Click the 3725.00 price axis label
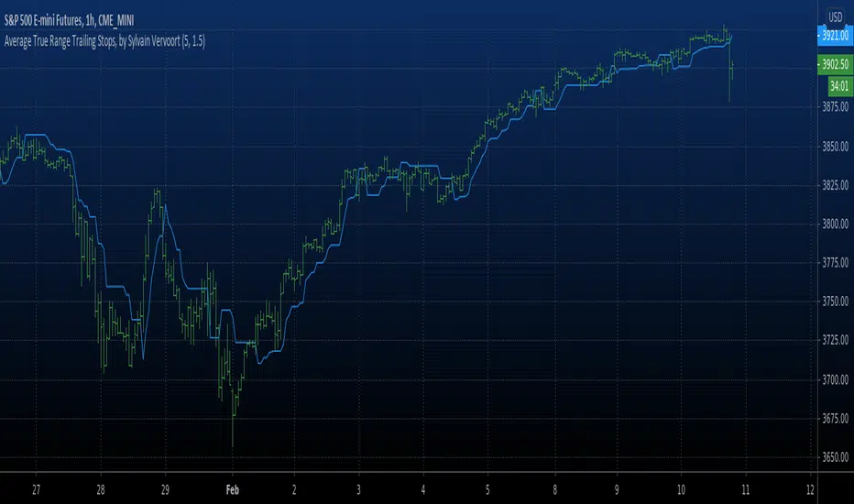This screenshot has height=504, width=854. tap(835, 340)
